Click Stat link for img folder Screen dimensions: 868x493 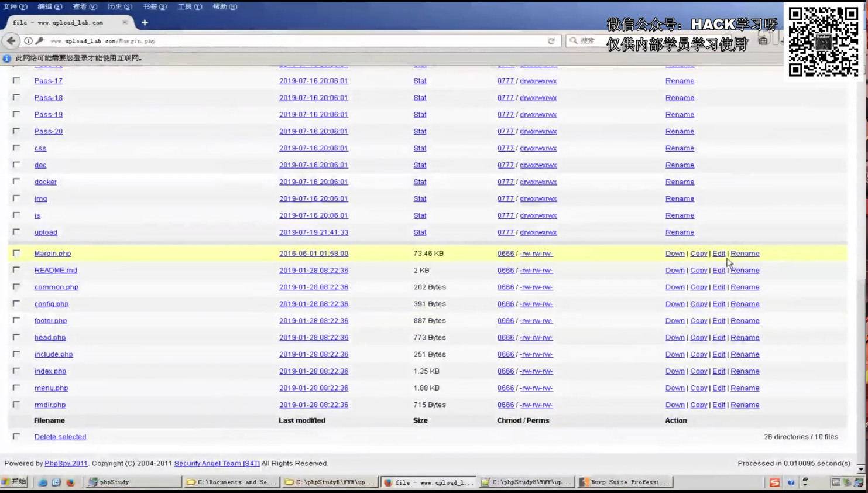click(420, 198)
